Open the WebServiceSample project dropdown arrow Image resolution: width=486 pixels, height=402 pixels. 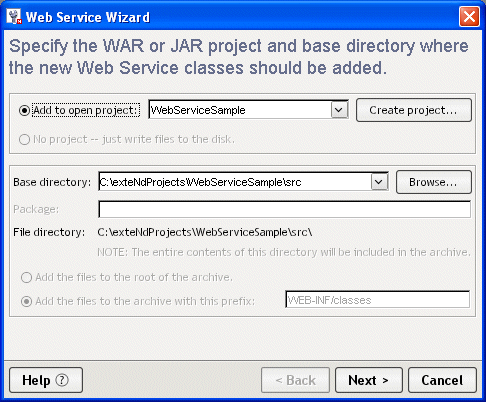[339, 110]
